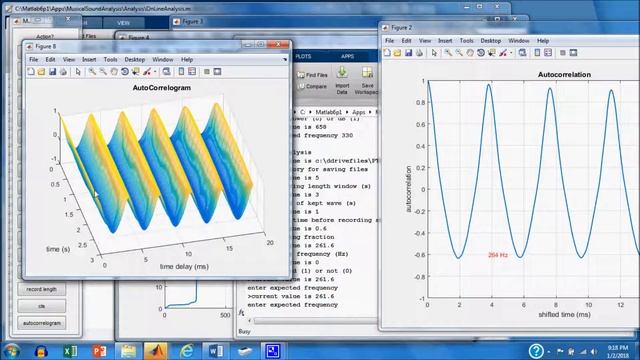
Task: Pick the Brush data tool in Figure 2
Action: [503, 53]
